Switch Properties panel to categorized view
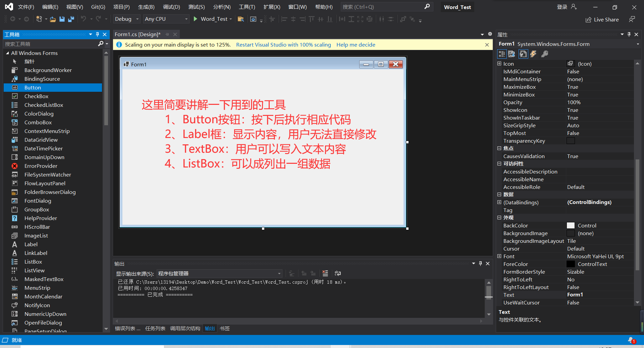Screen dimensions: 644x348 tap(502, 54)
